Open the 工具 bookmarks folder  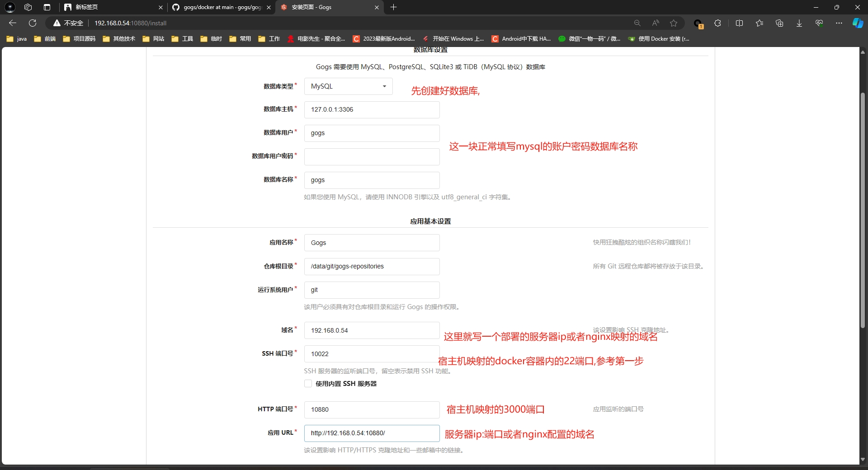[x=183, y=39]
